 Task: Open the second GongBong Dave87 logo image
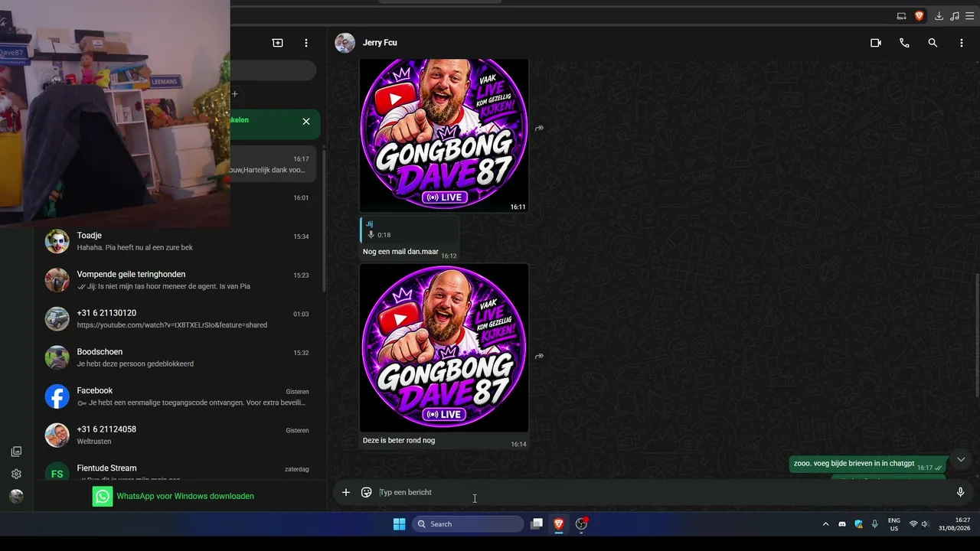444,347
